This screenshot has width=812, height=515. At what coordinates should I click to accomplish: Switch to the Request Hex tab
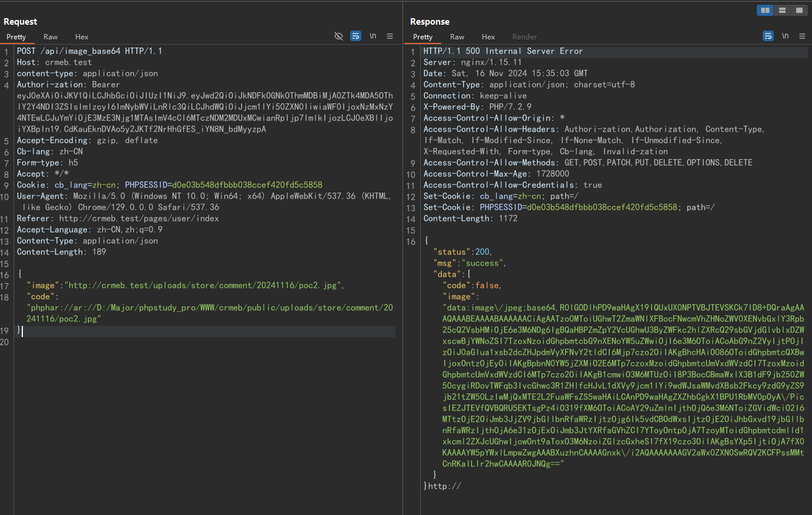point(82,36)
